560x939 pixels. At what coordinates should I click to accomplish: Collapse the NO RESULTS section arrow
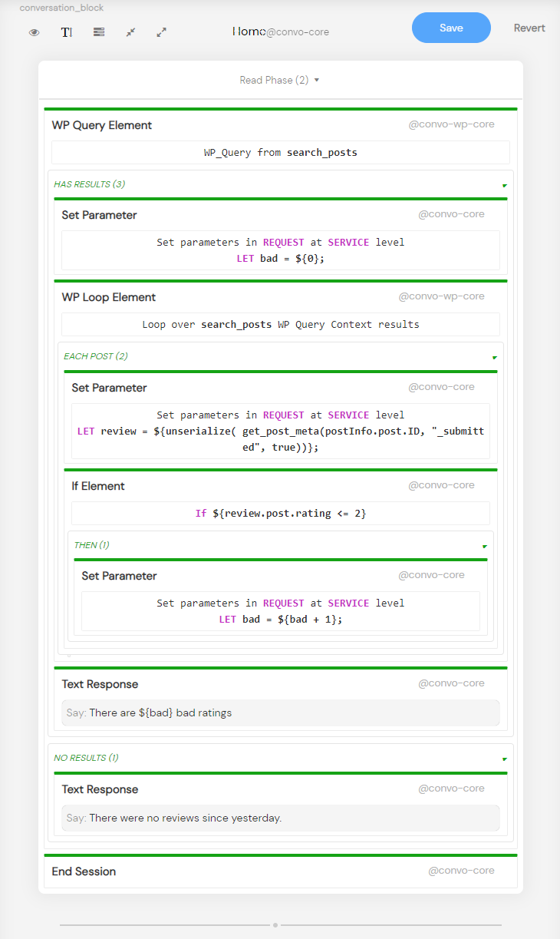pyautogui.click(x=504, y=759)
